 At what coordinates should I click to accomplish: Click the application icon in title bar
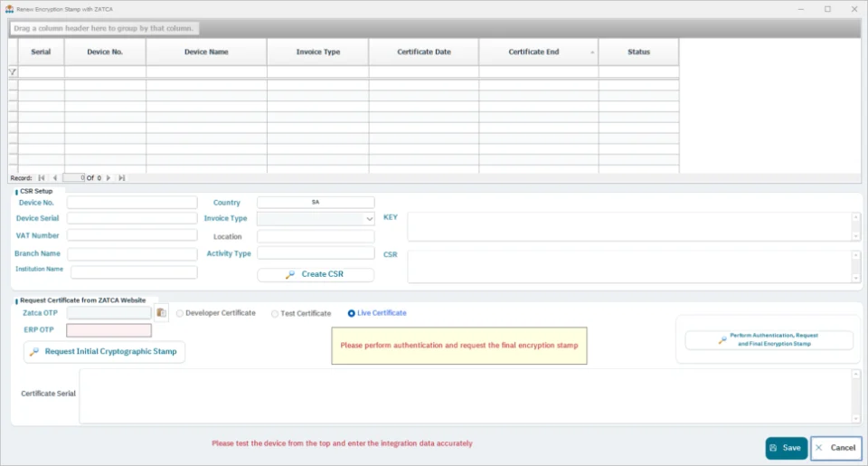(x=9, y=9)
